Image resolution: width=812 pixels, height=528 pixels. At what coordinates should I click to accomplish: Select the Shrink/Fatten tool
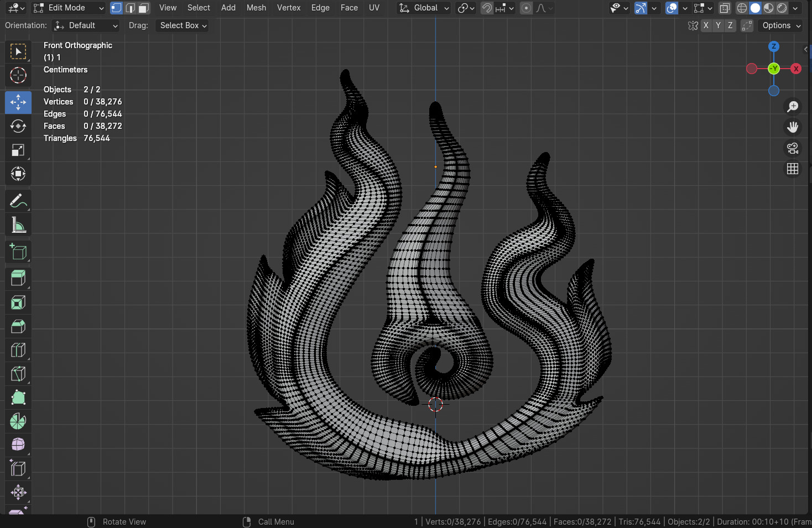pyautogui.click(x=18, y=493)
